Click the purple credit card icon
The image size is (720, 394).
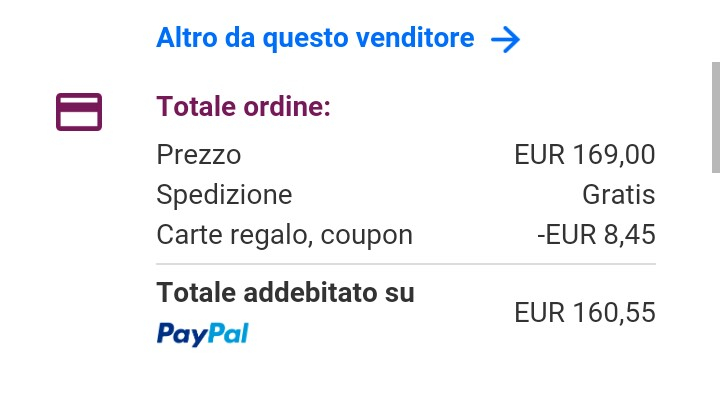[x=79, y=112]
